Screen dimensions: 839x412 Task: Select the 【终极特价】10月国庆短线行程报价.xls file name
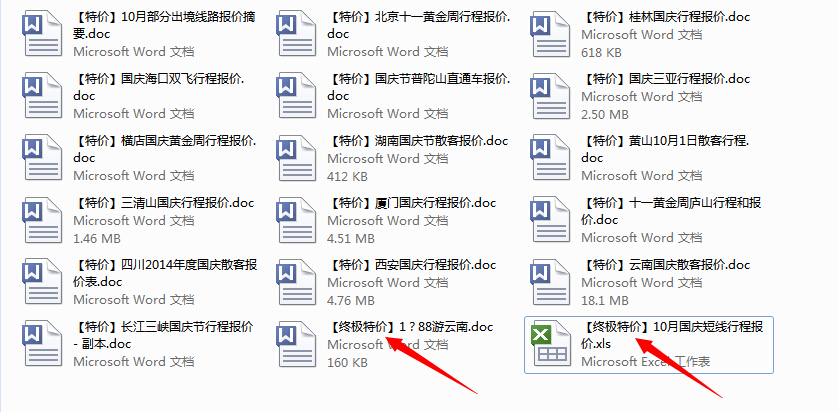(673, 335)
